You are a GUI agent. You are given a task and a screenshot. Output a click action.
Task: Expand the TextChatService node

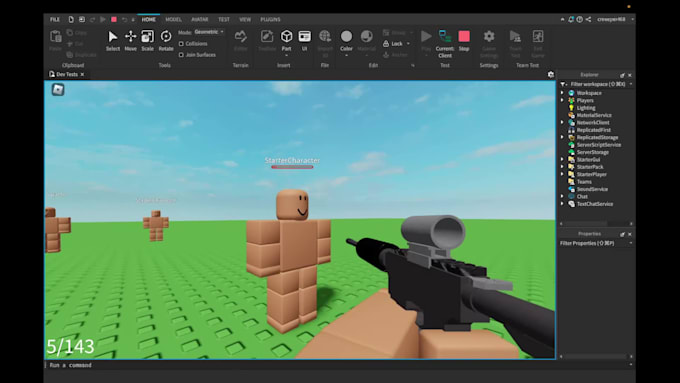tap(562, 204)
